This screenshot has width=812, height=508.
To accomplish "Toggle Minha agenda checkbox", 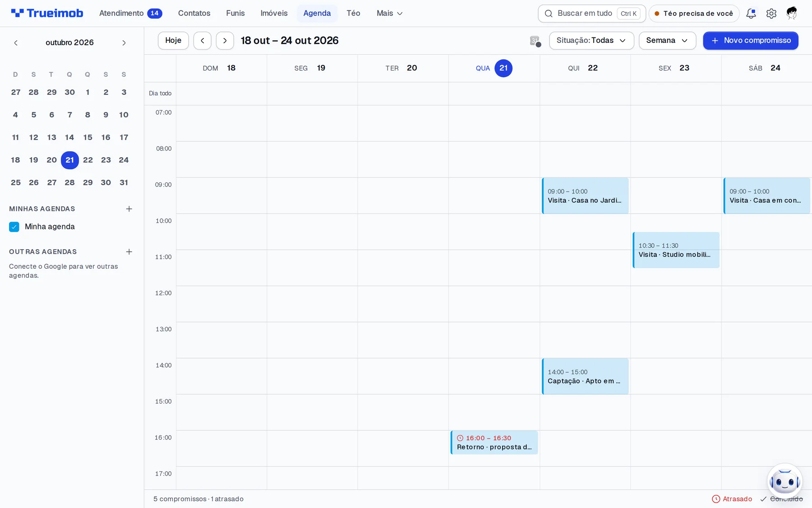I will click(14, 227).
